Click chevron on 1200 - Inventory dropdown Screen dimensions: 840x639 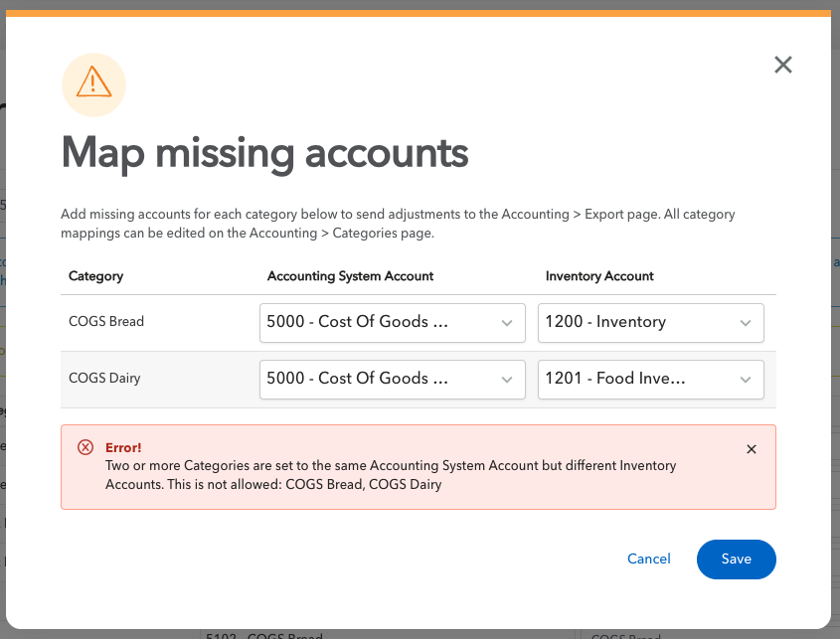tap(746, 323)
